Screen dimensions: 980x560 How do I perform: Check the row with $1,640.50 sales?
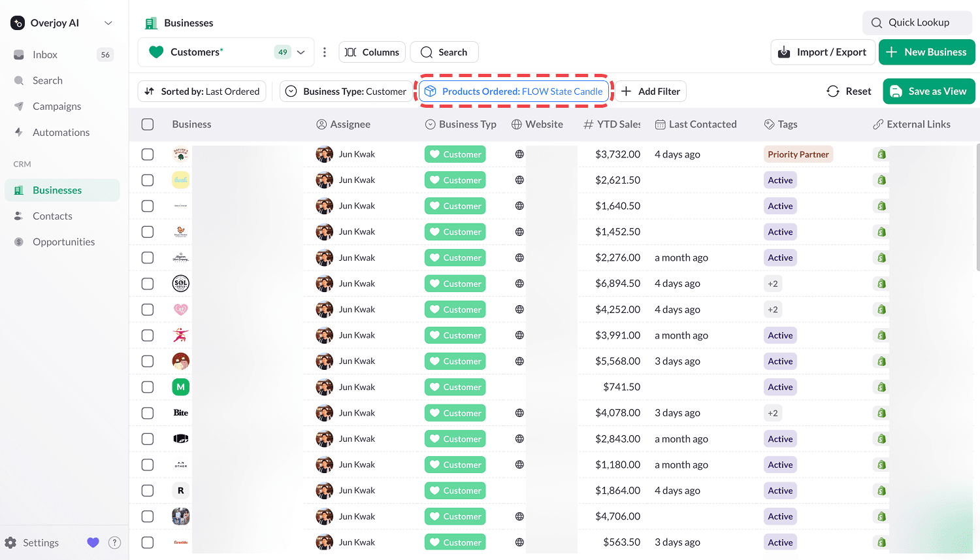click(x=148, y=206)
